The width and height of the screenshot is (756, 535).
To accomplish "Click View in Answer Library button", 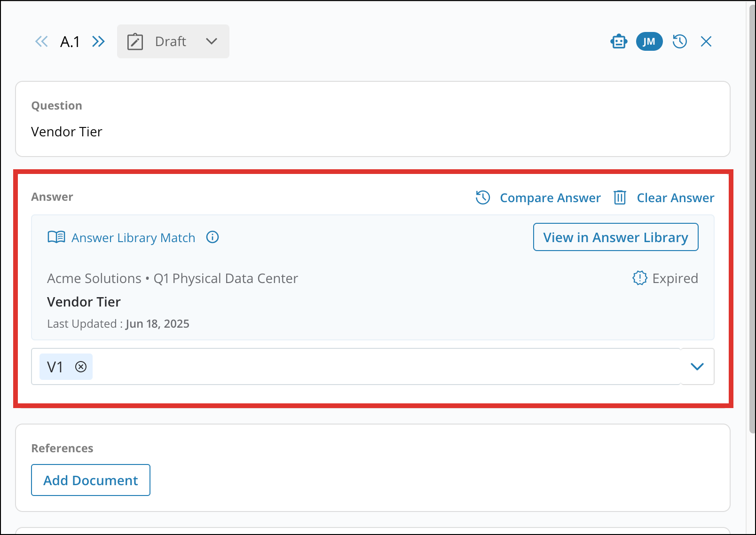I will tap(615, 237).
